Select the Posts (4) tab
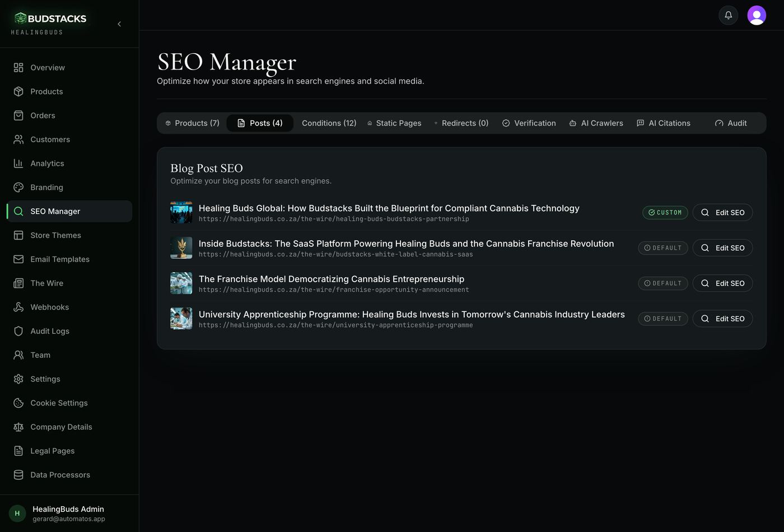Viewport: 784px width, 532px height. tap(260, 123)
